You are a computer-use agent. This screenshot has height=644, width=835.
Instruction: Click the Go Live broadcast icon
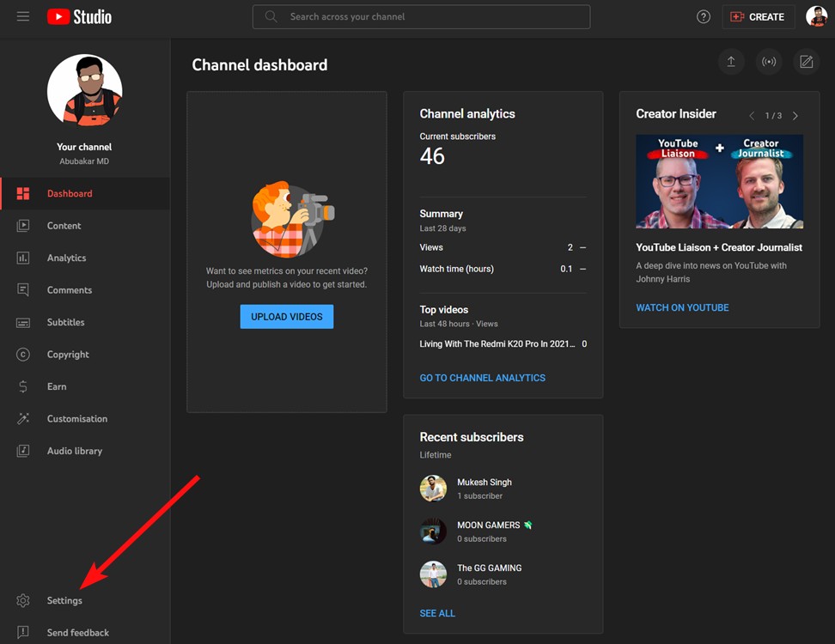(x=769, y=62)
